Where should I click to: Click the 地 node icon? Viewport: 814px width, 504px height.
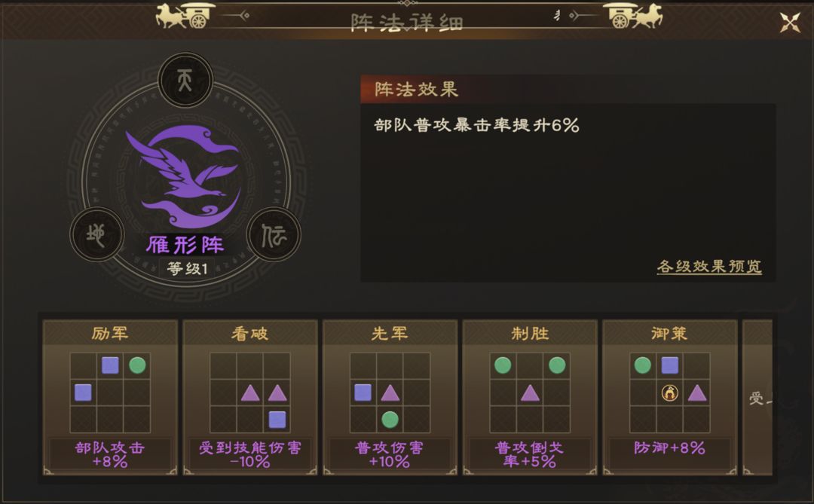(x=97, y=234)
